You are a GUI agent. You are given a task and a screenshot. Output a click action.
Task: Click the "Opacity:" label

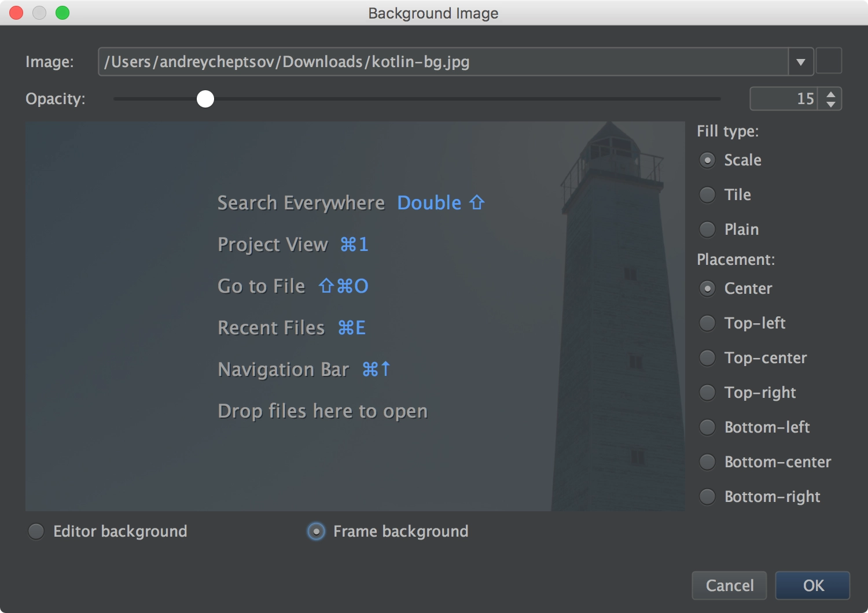56,99
